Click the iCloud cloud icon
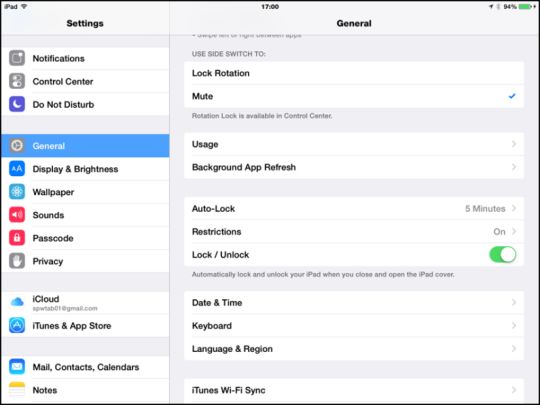The height and width of the screenshot is (405, 540). (17, 302)
